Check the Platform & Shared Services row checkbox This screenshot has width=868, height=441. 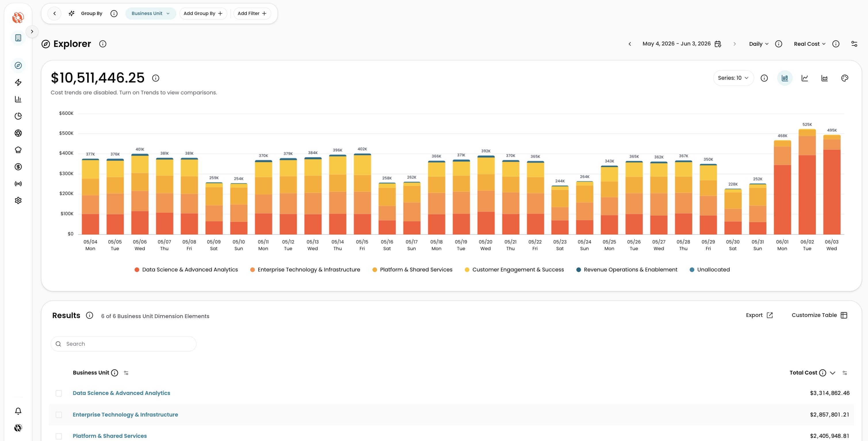[x=59, y=436]
